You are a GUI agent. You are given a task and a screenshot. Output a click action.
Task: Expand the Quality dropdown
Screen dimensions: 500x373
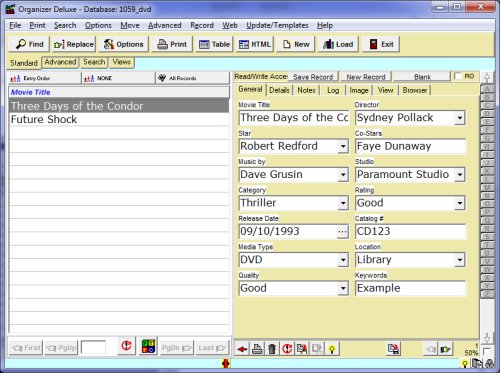click(343, 288)
